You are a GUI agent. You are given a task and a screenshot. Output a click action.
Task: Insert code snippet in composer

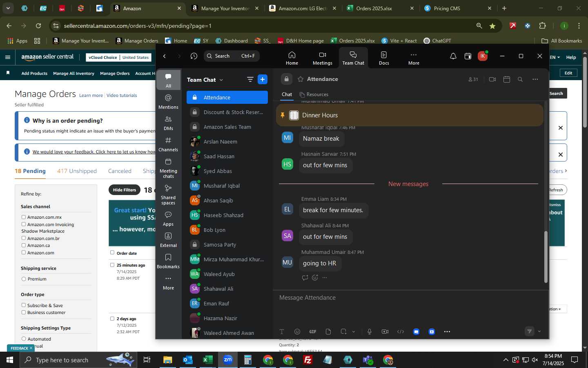point(401,332)
